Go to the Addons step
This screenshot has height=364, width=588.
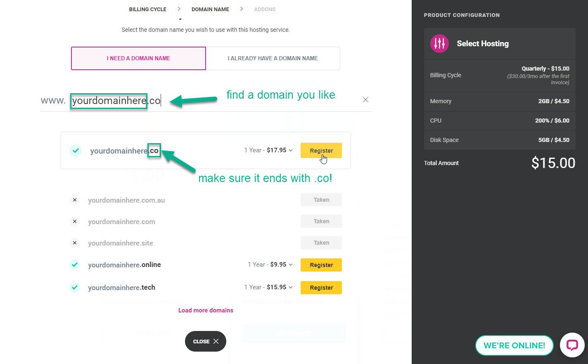point(265,9)
